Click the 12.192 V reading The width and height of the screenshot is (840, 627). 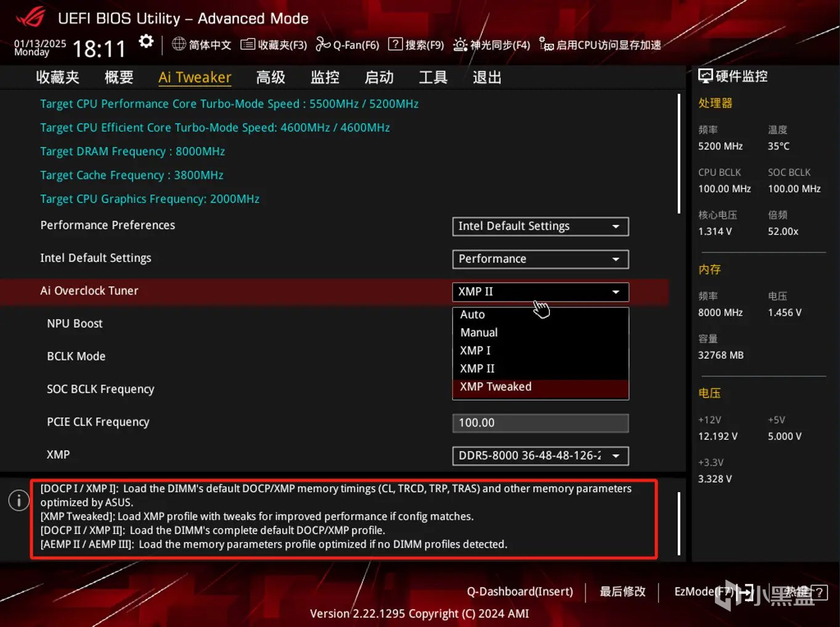point(717,436)
